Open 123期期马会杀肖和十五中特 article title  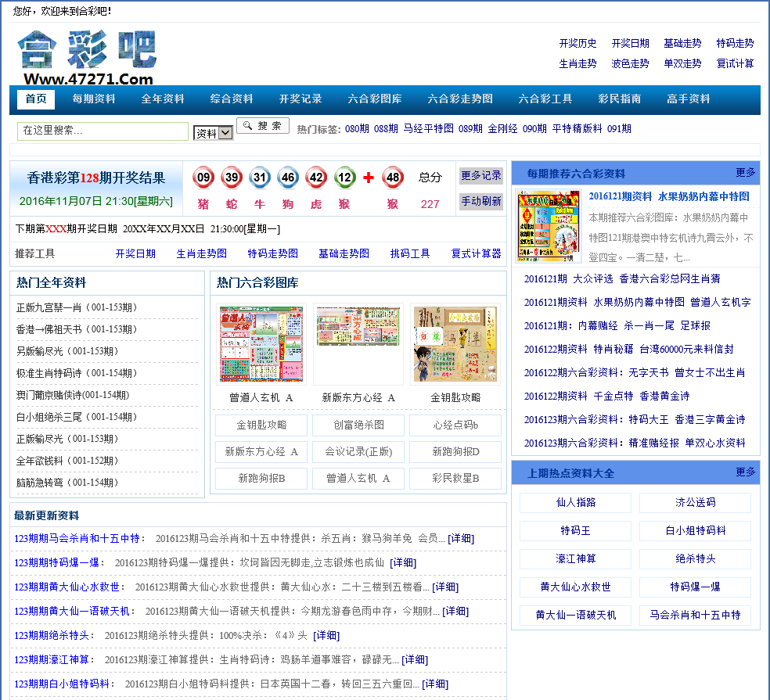(77, 539)
